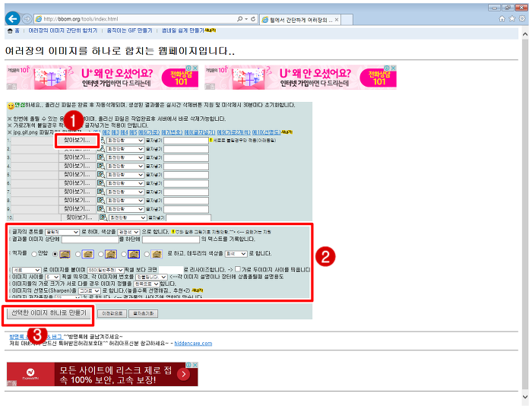Click the 글자초기화 button
The height and width of the screenshot is (409, 532).
143,313
